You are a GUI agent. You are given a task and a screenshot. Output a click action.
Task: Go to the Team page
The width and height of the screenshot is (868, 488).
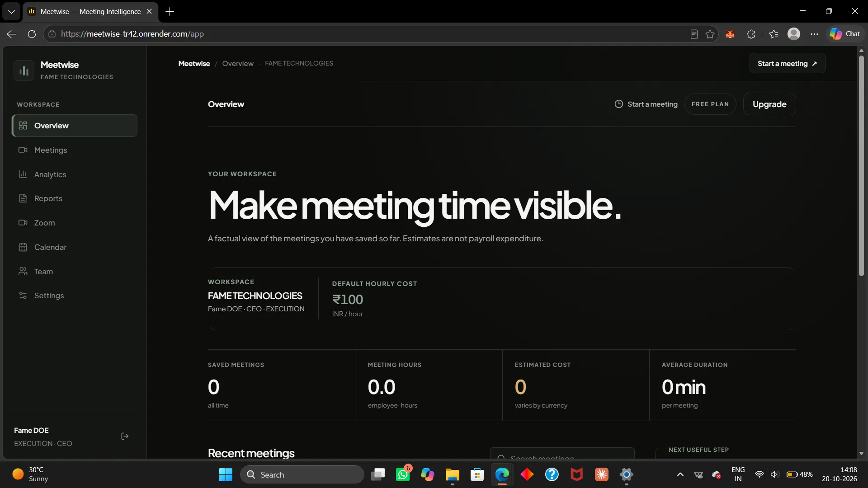click(75, 272)
